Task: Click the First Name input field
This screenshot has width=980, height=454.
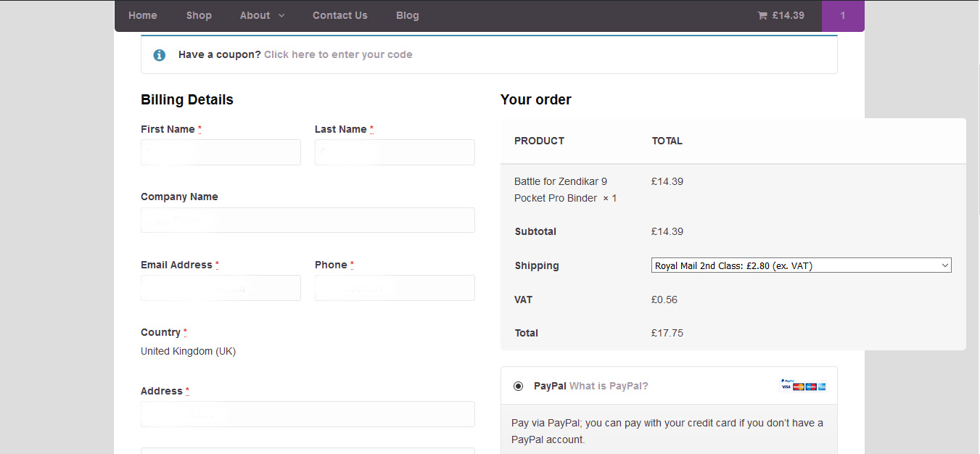Action: [221, 152]
